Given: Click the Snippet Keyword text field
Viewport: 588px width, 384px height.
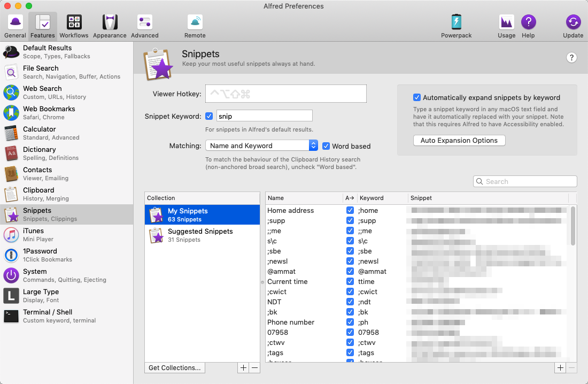Looking at the screenshot, I should pyautogui.click(x=265, y=116).
